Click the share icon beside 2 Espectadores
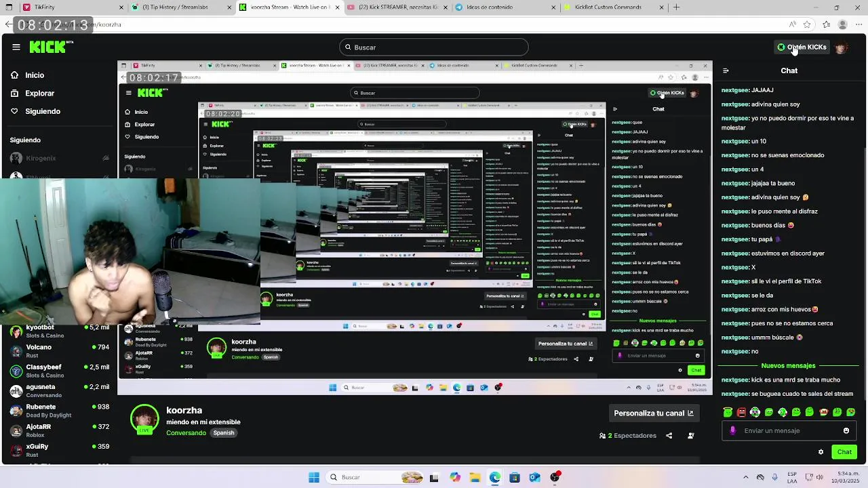Image resolution: width=868 pixels, height=488 pixels. coord(669,436)
